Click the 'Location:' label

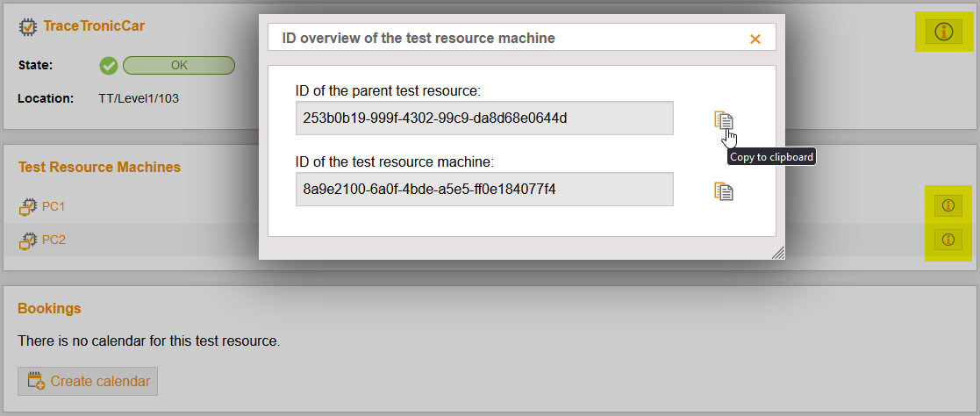46,98
